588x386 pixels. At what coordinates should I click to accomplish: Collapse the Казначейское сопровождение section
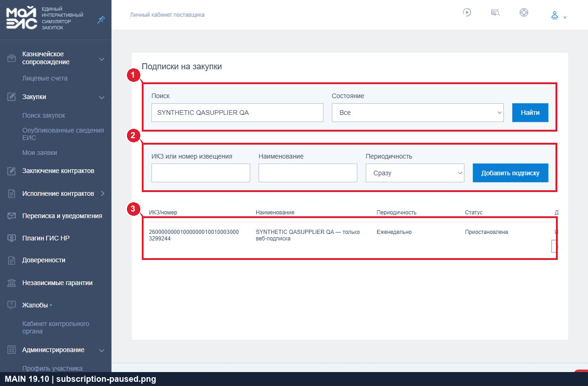pos(102,59)
